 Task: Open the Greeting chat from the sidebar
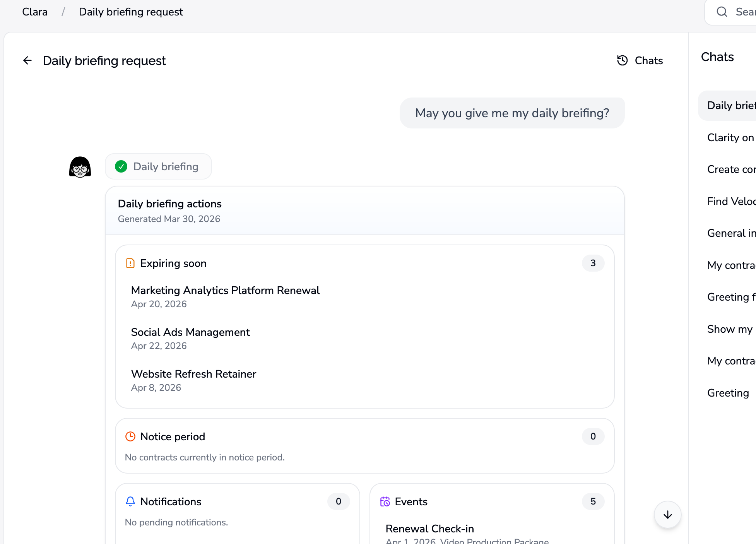tap(728, 393)
